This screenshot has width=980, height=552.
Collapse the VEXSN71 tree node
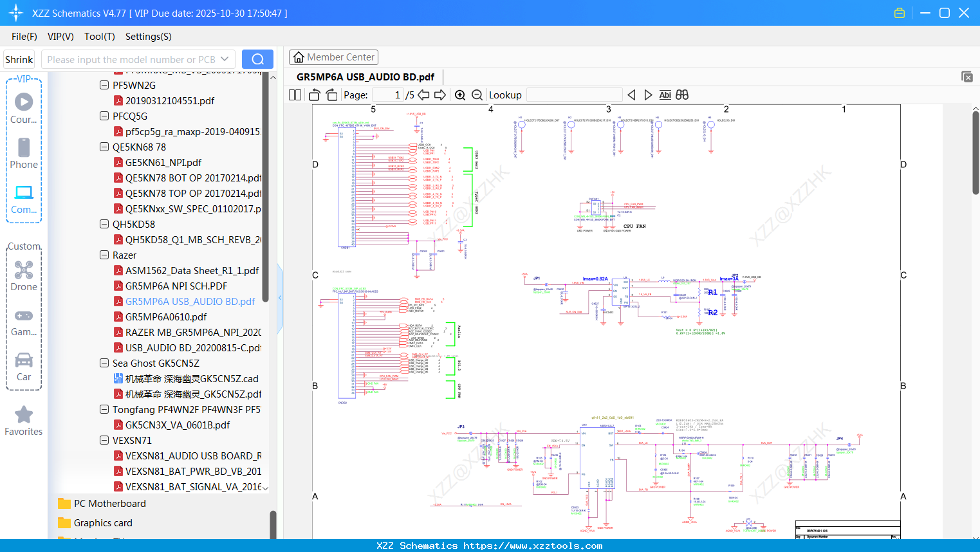tap(104, 440)
